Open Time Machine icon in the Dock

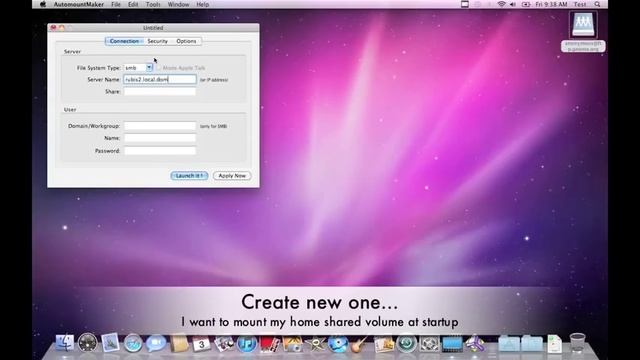[x=406, y=344]
